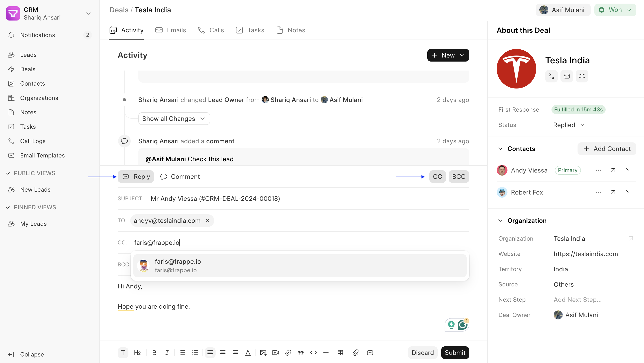Switch to the Calls tab
Viewport: 644px width, 363px height.
point(211,30)
